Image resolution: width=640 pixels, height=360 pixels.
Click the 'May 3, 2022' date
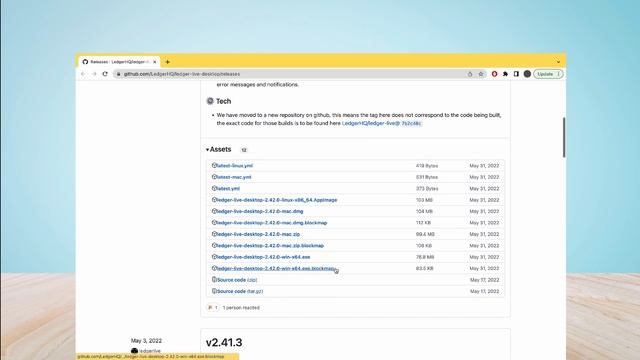pos(147,341)
